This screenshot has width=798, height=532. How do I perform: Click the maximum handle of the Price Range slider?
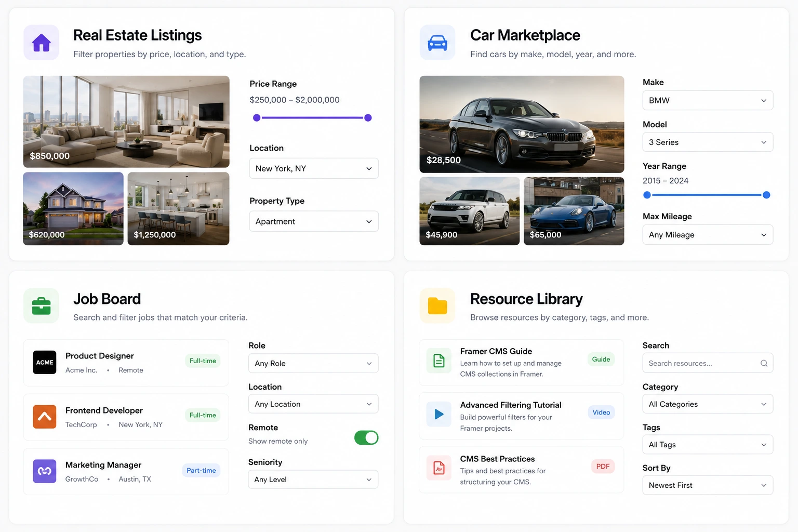368,118
